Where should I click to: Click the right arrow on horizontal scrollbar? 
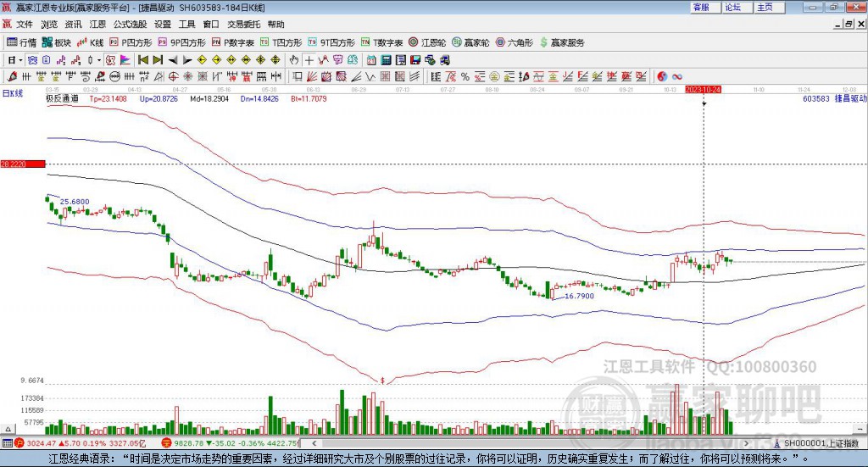pos(746,443)
